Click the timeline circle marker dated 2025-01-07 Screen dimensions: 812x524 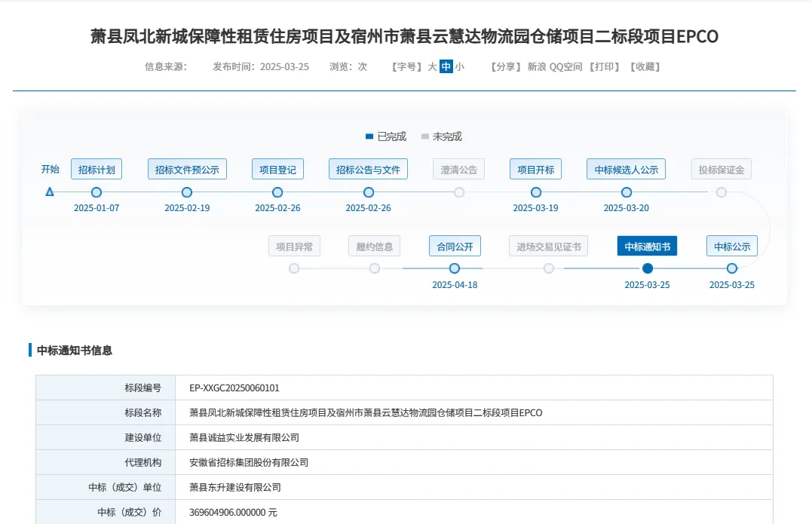point(97,192)
